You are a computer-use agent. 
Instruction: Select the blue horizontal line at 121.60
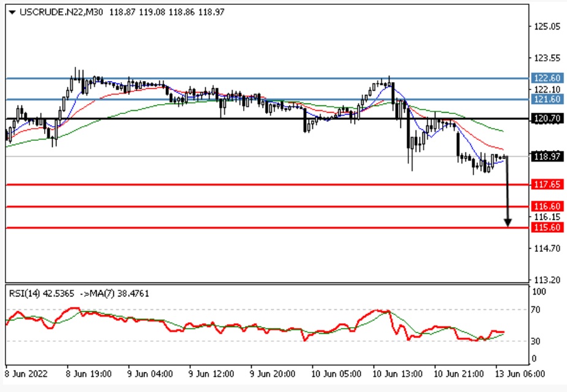tap(268, 99)
